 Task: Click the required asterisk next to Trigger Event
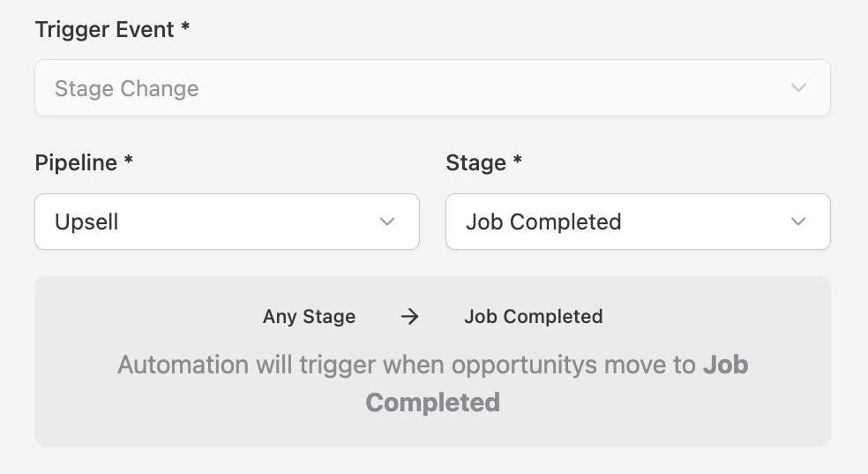click(x=185, y=28)
